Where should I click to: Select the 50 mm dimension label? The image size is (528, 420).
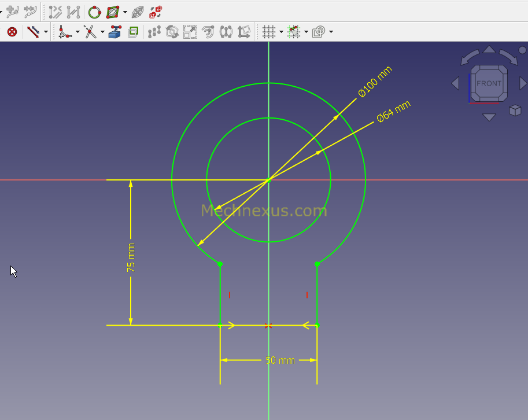tap(279, 360)
